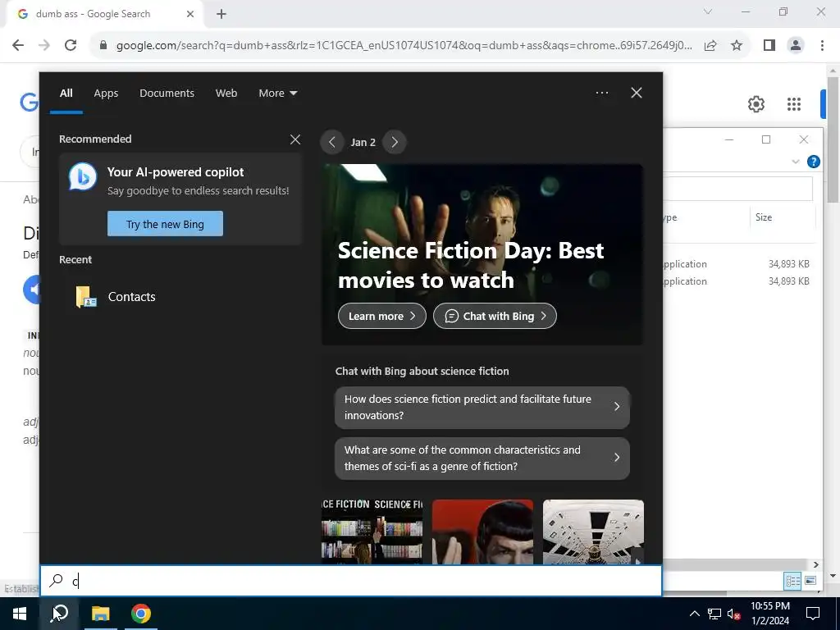Click the search box magnifier icon
Screen dimensions: 840x630
point(57,581)
